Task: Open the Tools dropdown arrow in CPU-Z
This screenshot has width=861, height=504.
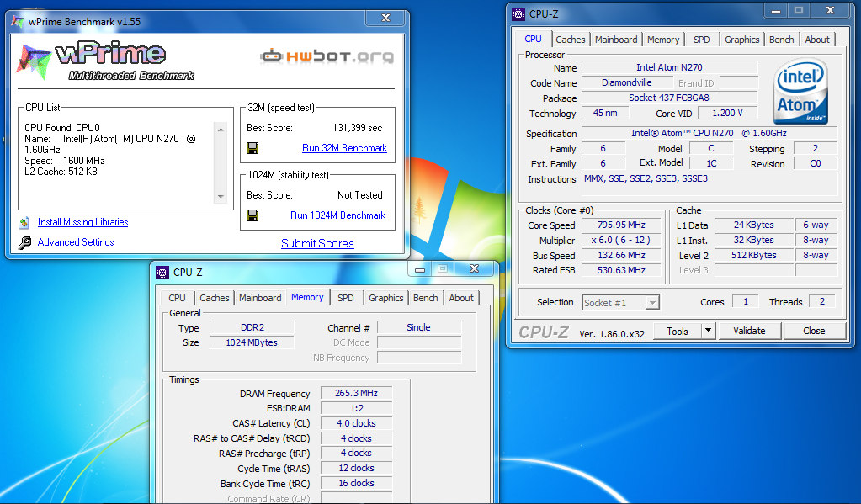Action: click(708, 331)
